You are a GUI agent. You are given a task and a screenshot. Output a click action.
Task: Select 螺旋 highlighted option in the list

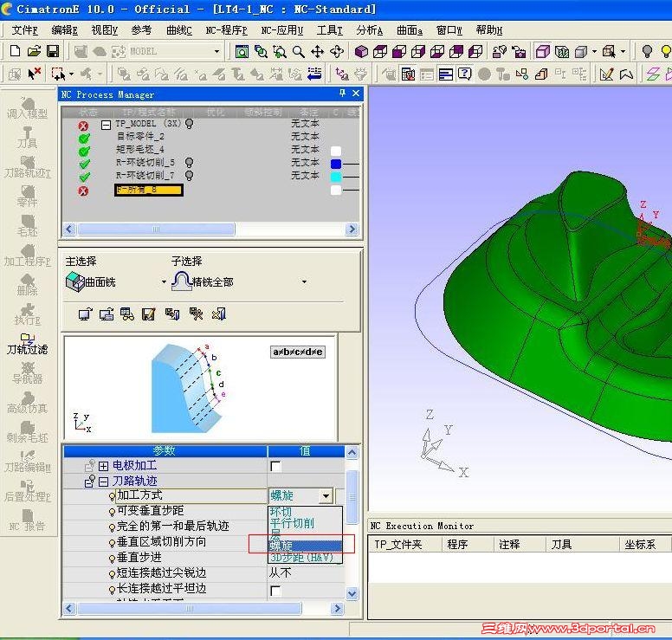305,546
